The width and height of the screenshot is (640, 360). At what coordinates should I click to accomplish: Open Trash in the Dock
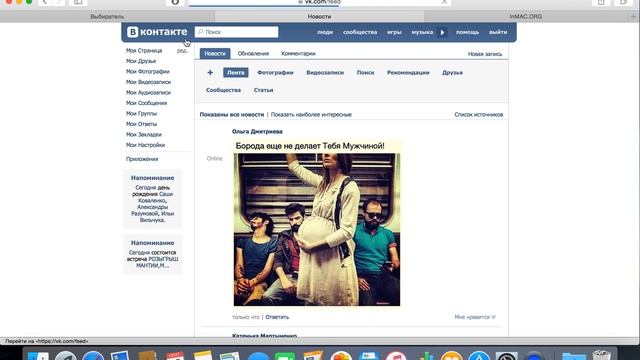[602, 355]
